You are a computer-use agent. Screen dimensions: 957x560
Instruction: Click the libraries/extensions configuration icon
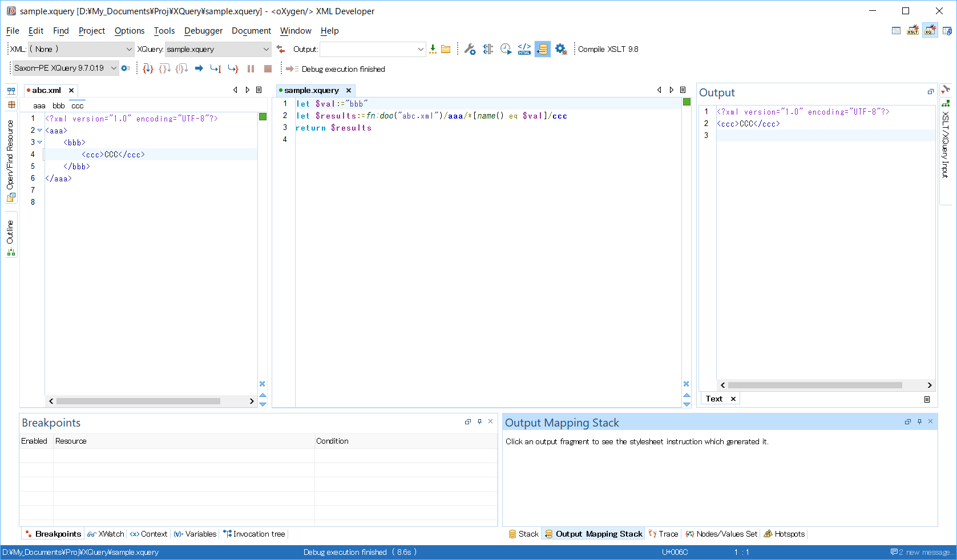coord(488,50)
